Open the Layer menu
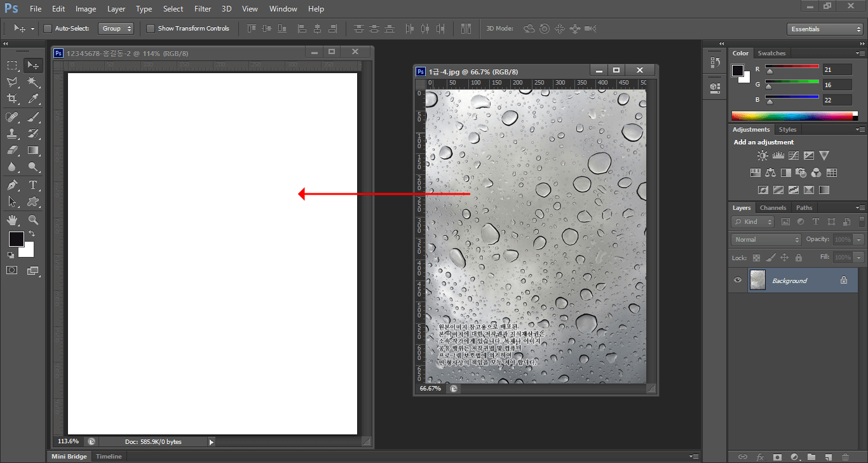 (116, 9)
